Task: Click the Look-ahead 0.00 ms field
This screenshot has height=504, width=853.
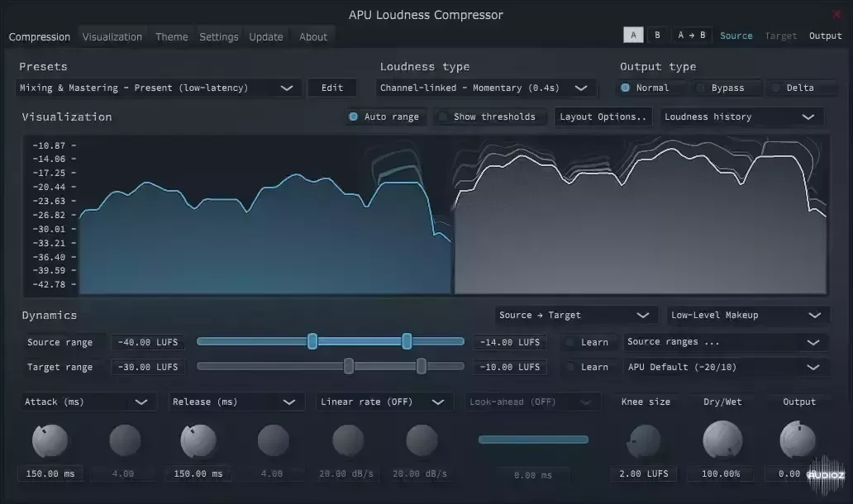Action: [x=533, y=475]
